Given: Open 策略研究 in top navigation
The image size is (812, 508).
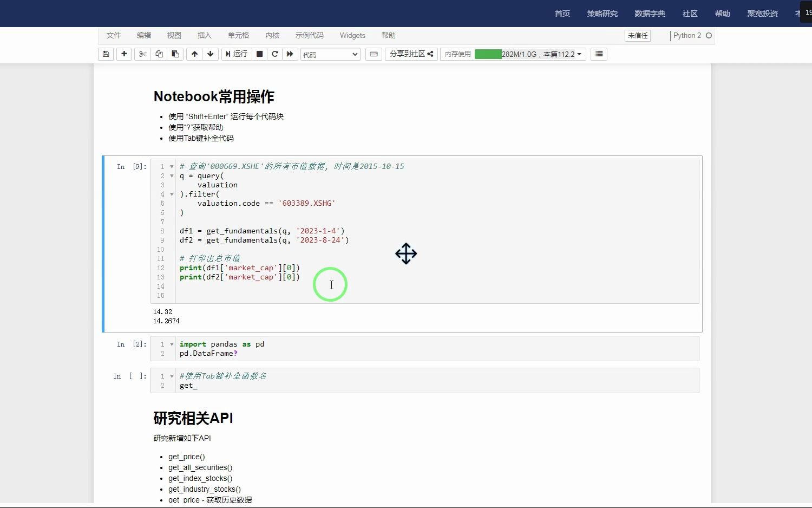Looking at the screenshot, I should [603, 14].
